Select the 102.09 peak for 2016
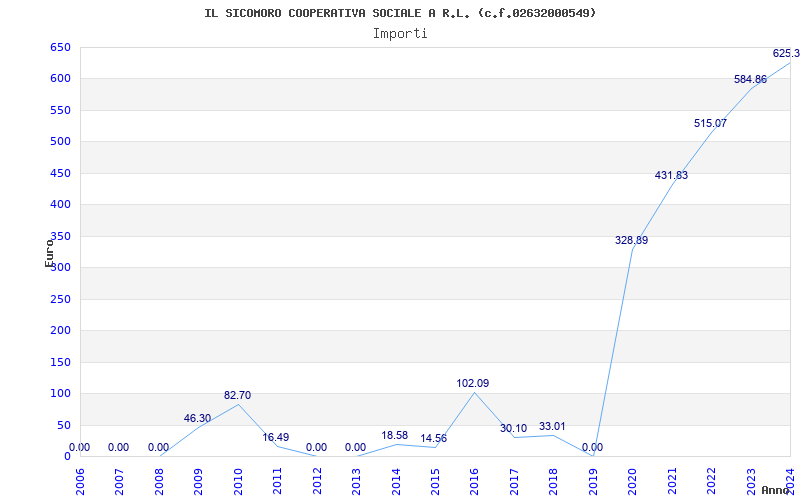Viewport: 800px width, 500px height. click(x=472, y=383)
